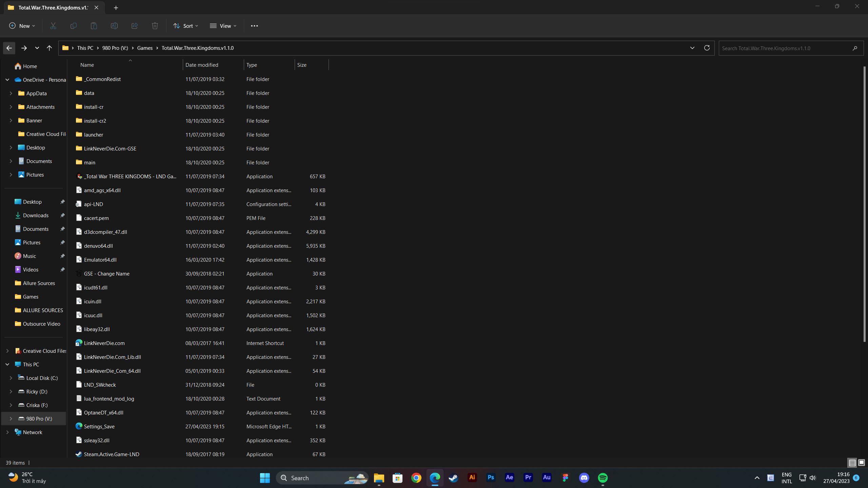
Task: Click the vertical scrollbar of file list
Action: pyautogui.click(x=864, y=203)
